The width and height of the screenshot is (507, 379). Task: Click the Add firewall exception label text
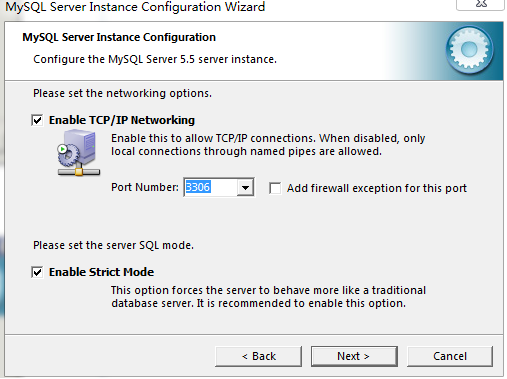pyautogui.click(x=377, y=188)
